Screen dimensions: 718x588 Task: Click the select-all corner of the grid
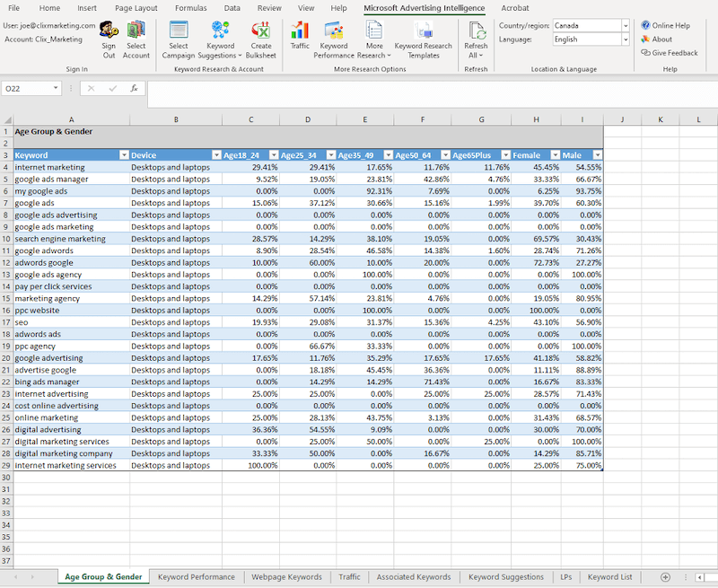point(7,120)
